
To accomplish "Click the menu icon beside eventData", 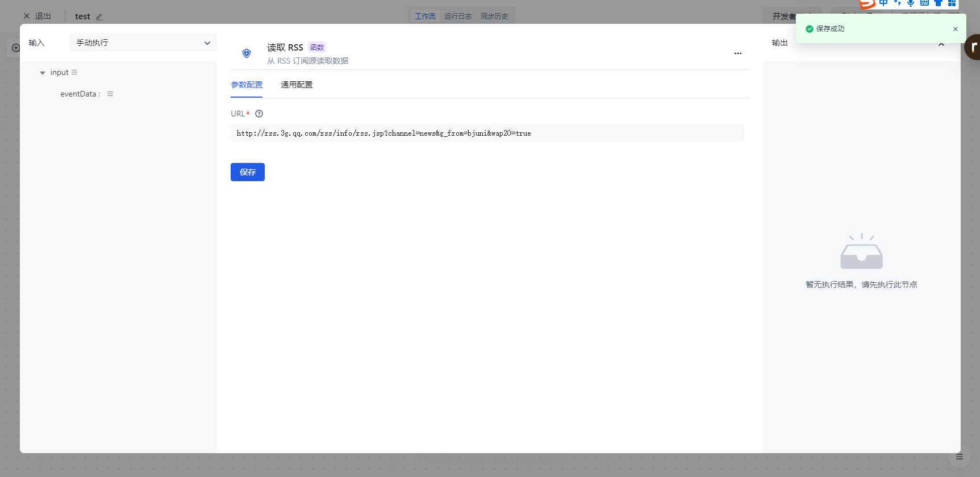I will (x=110, y=94).
